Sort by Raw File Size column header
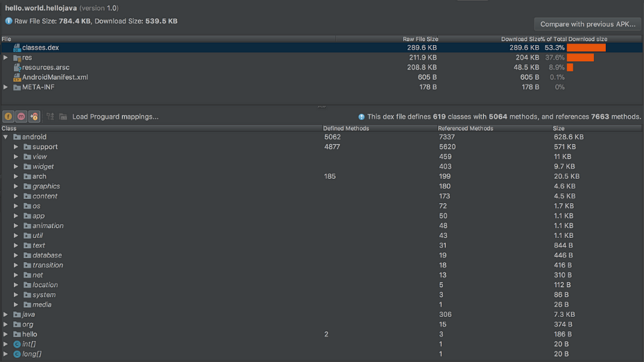This screenshot has width=644, height=362. (x=420, y=39)
